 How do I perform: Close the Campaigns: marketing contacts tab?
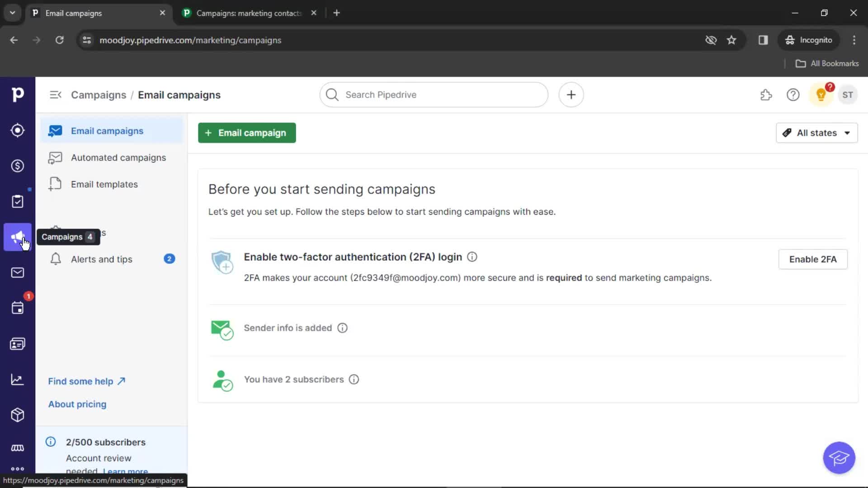tap(314, 13)
